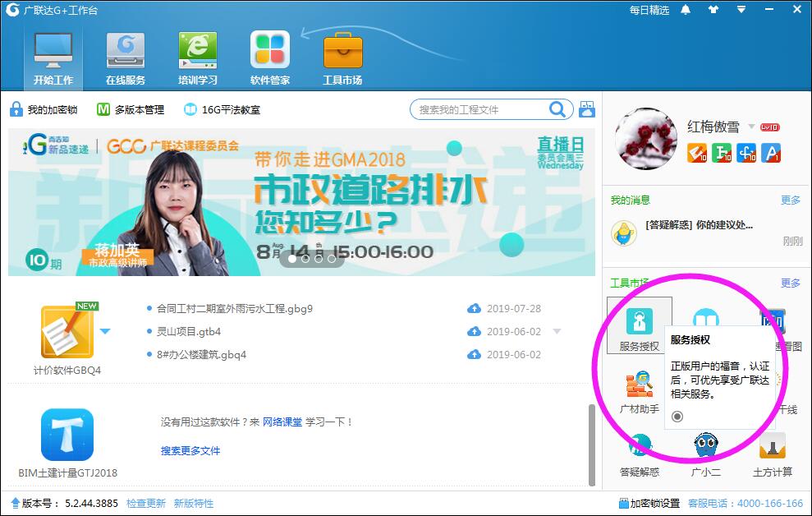Open file 灵山项目.gtb4
The image size is (812, 516).
click(x=189, y=332)
